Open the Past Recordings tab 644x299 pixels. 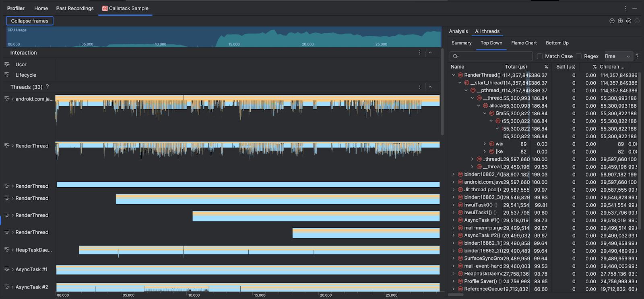(x=75, y=8)
